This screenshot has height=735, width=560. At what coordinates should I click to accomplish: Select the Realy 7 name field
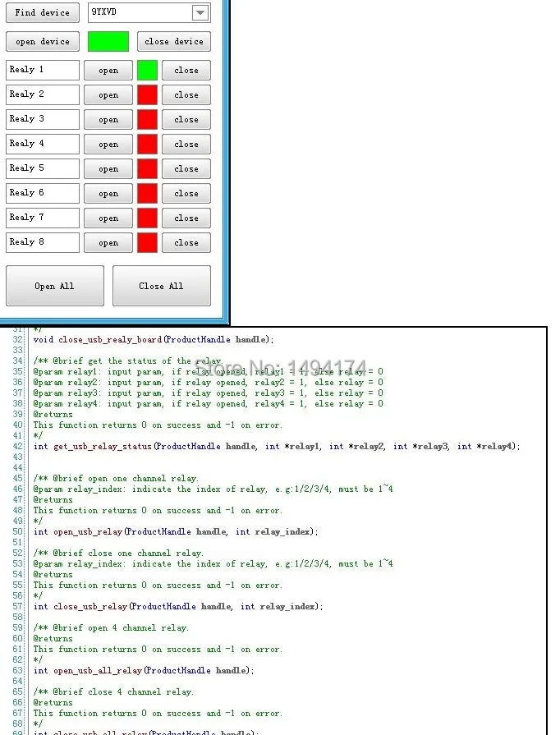coord(43,218)
